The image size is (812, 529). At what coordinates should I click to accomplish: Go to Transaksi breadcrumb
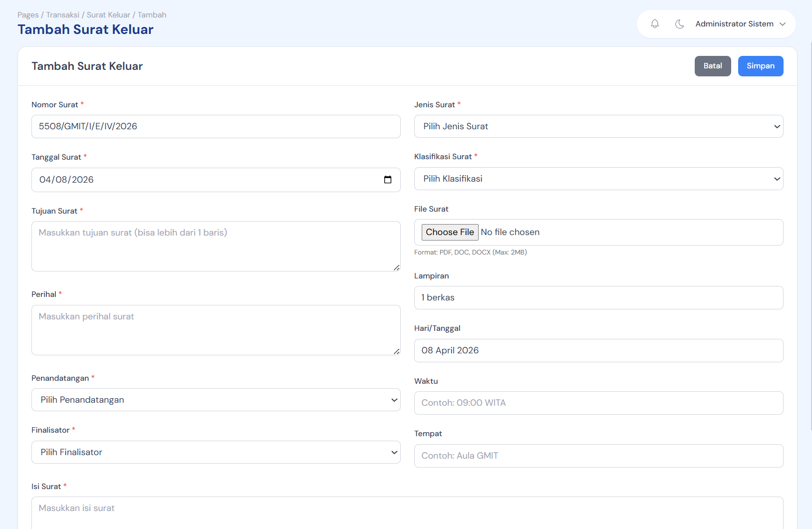[x=62, y=15]
